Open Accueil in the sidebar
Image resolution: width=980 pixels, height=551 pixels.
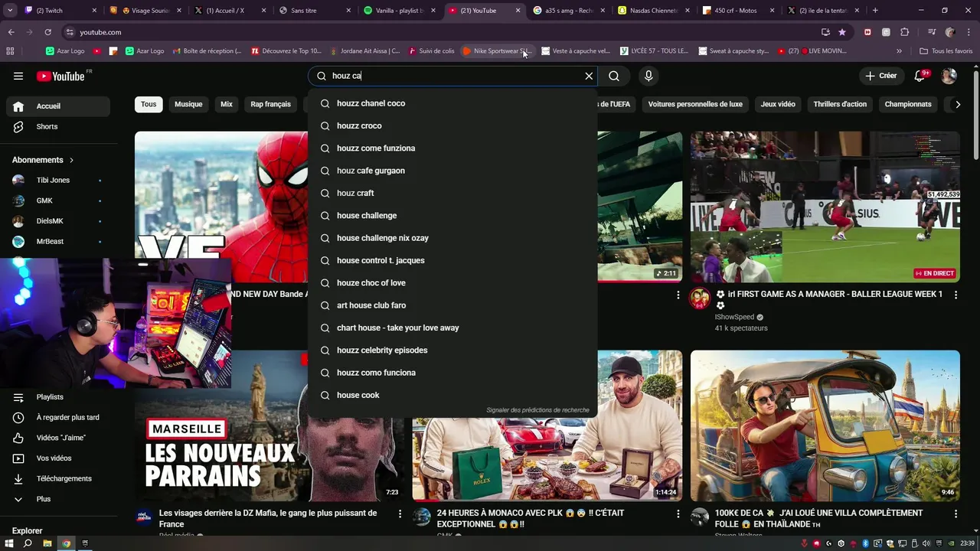pos(58,106)
